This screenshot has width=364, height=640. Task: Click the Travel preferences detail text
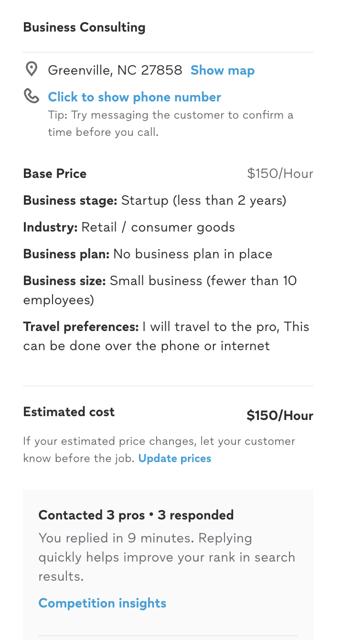click(166, 336)
